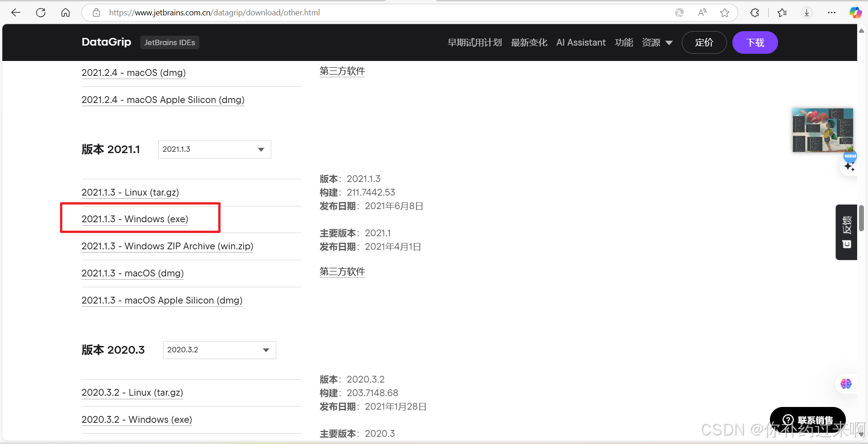Download 2021.1.3 macOS (dmg)
This screenshot has height=444, width=868.
click(x=132, y=273)
